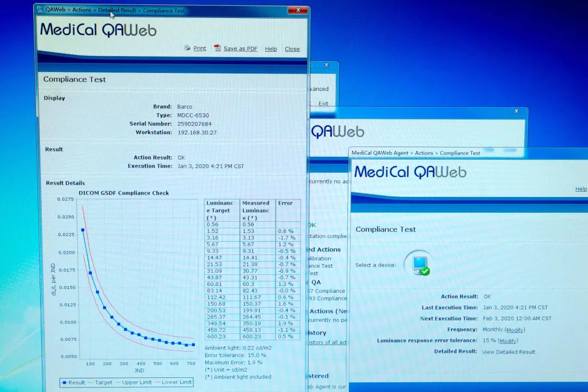The height and width of the screenshot is (392, 588).
Task: Modify the luminance response error tolerance
Action: [x=508, y=341]
